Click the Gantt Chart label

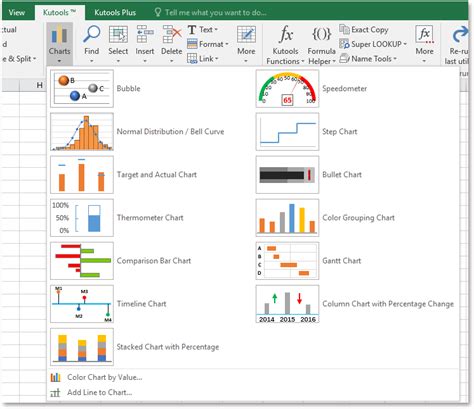pos(342,261)
